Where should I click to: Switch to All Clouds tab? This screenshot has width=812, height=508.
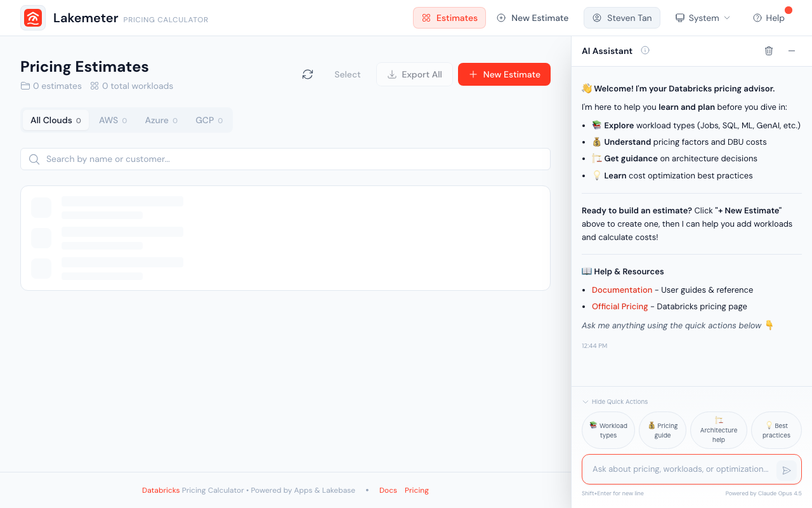(x=56, y=120)
